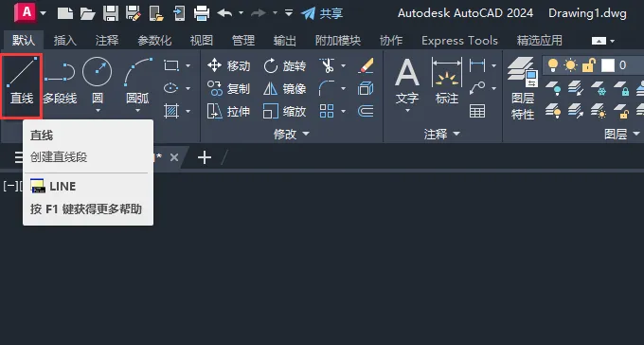Click the Layer Freeze snowflake icon

pyautogui.click(x=599, y=88)
